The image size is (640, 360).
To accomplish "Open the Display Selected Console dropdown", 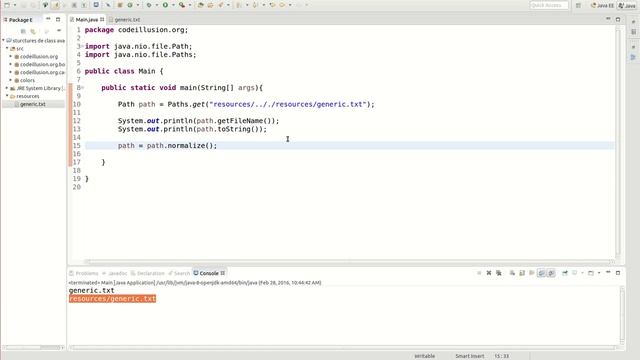I will [x=582, y=273].
